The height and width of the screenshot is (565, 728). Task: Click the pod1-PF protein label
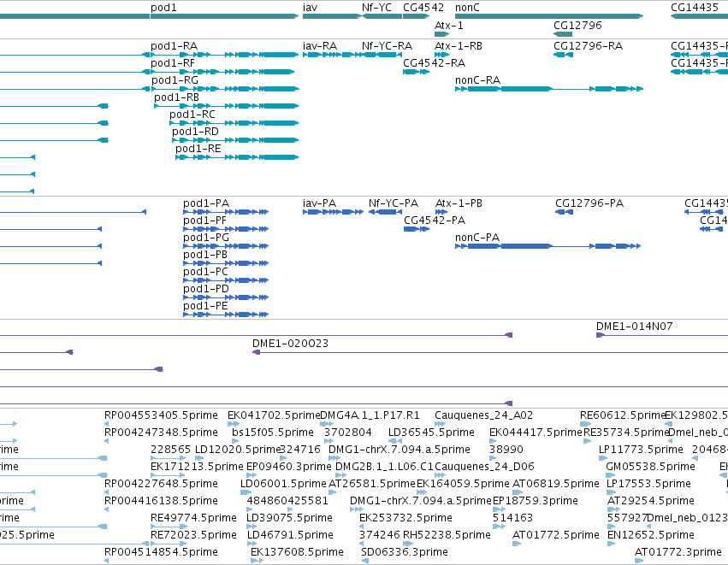coord(204,221)
